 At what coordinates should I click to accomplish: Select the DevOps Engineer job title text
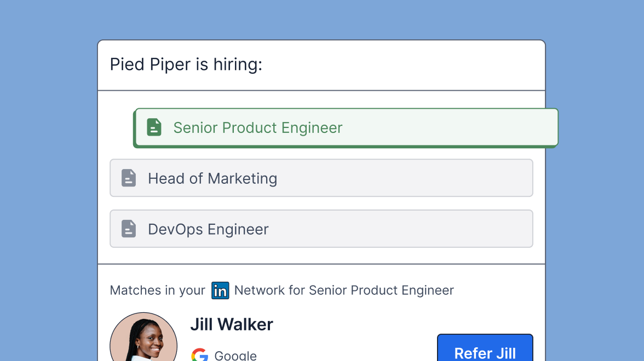208,229
